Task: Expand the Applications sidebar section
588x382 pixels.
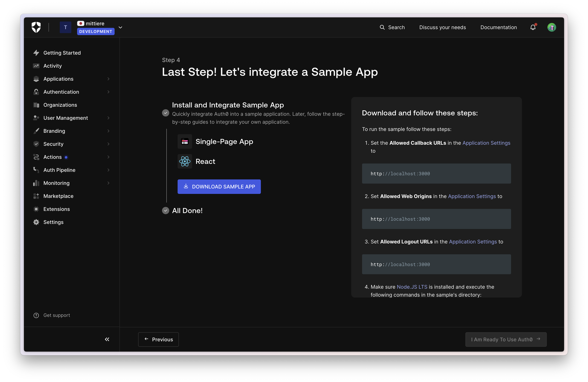Action: tap(108, 79)
